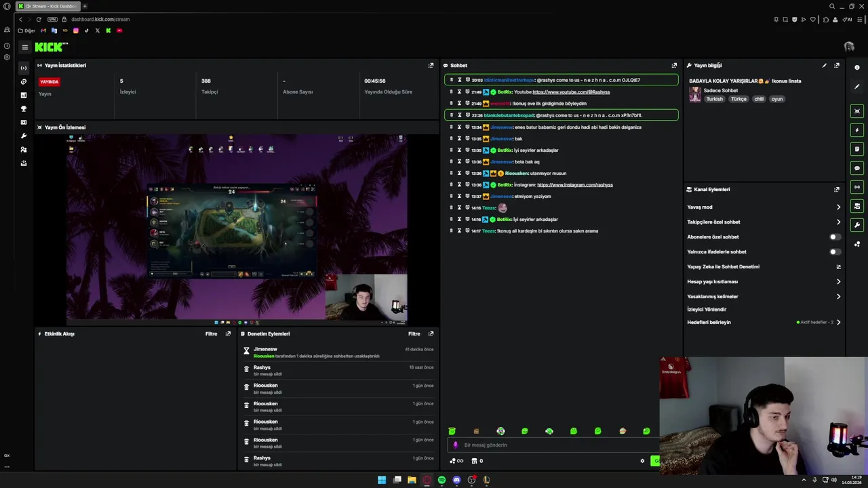Open the stream page in the left sidebar

[x=24, y=68]
